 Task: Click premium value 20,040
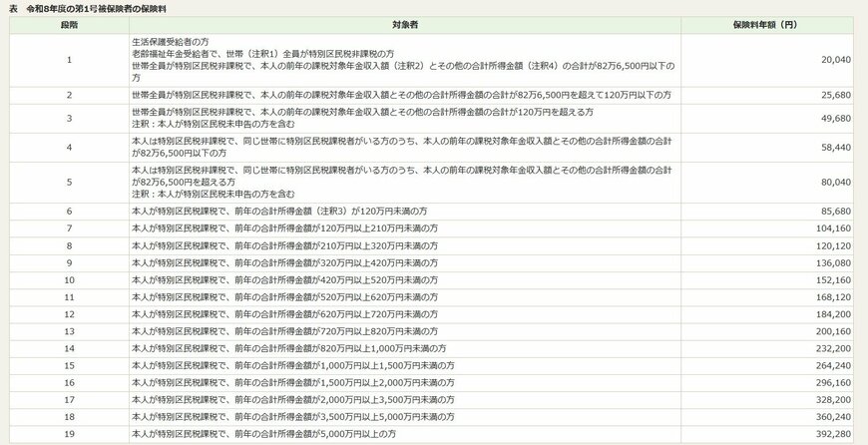point(836,60)
